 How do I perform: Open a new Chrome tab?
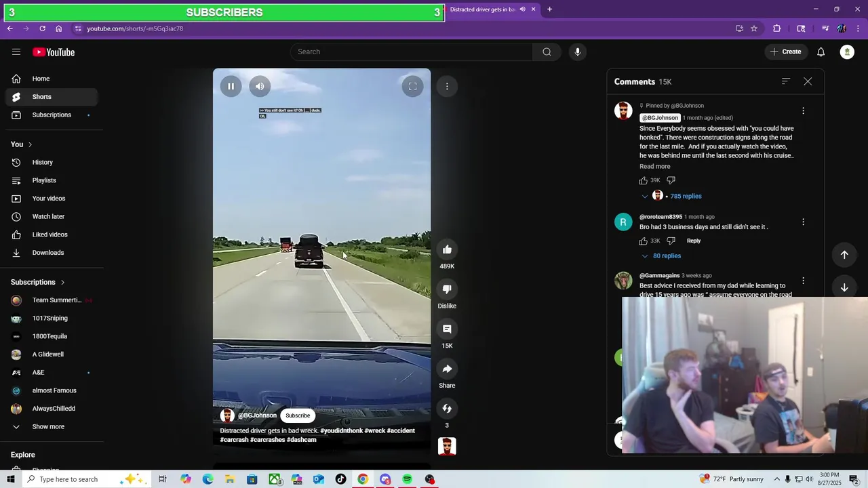point(549,9)
